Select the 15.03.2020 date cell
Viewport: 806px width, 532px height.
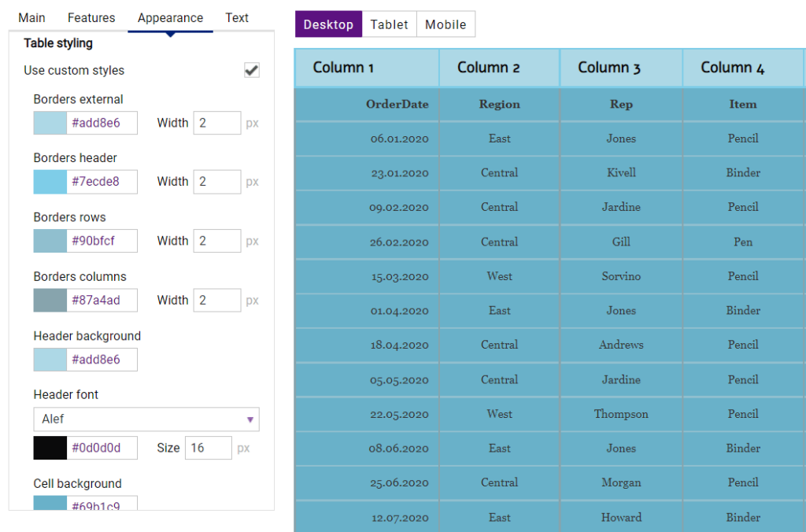[367, 276]
